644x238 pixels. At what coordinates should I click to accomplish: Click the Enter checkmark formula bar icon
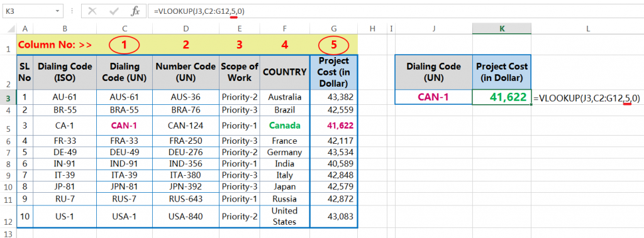click(x=114, y=11)
